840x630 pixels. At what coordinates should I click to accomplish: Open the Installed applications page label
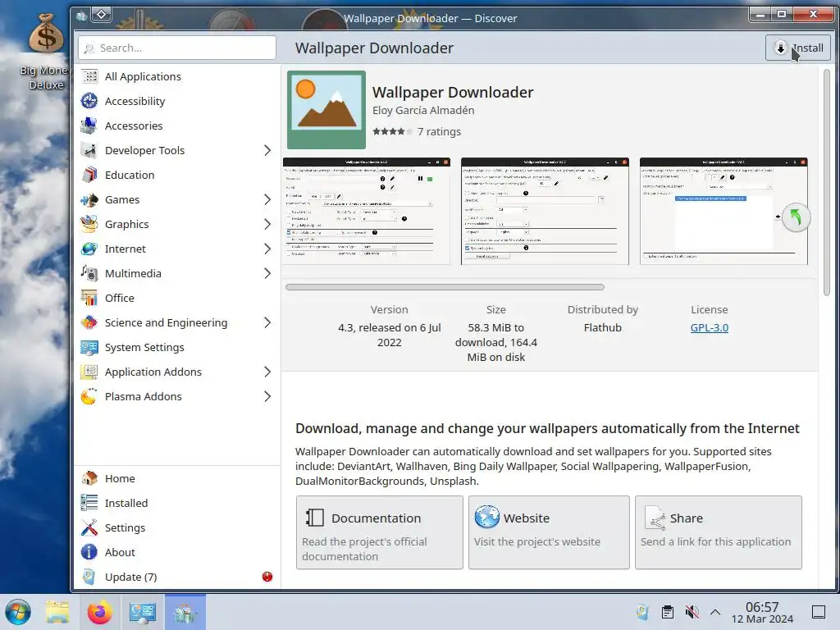(x=126, y=503)
